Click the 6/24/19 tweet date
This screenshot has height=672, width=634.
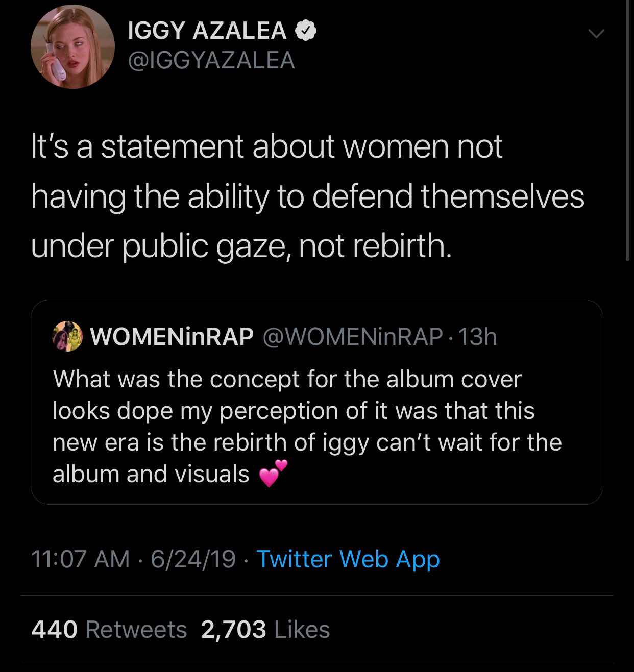pos(193,559)
